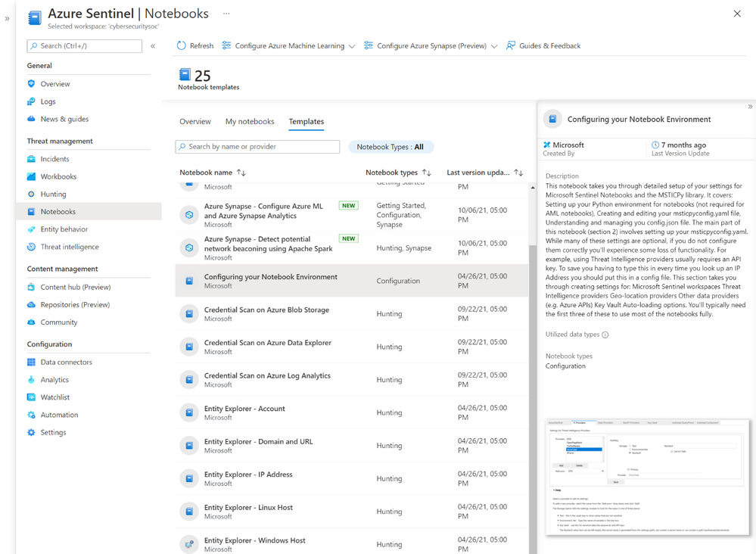Screen dimensions: 756x554
Task: Click Guides & Feedback button
Action: point(543,46)
